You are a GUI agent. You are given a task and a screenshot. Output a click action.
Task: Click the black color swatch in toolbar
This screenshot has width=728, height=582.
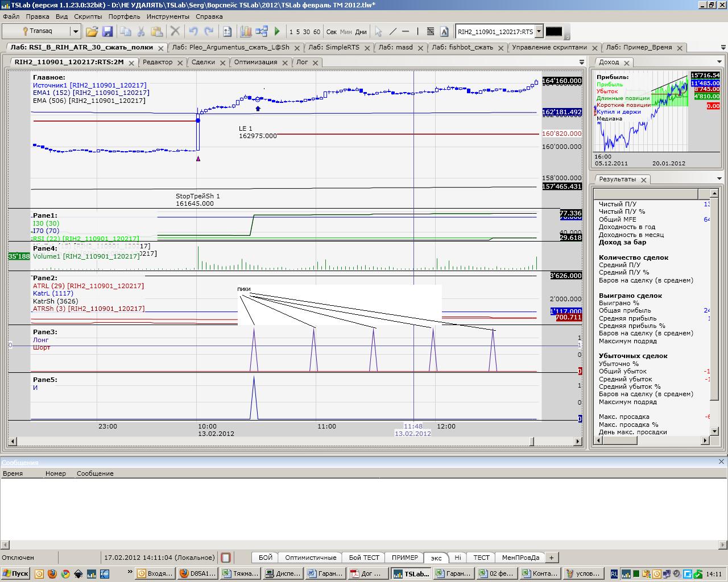tap(553, 32)
